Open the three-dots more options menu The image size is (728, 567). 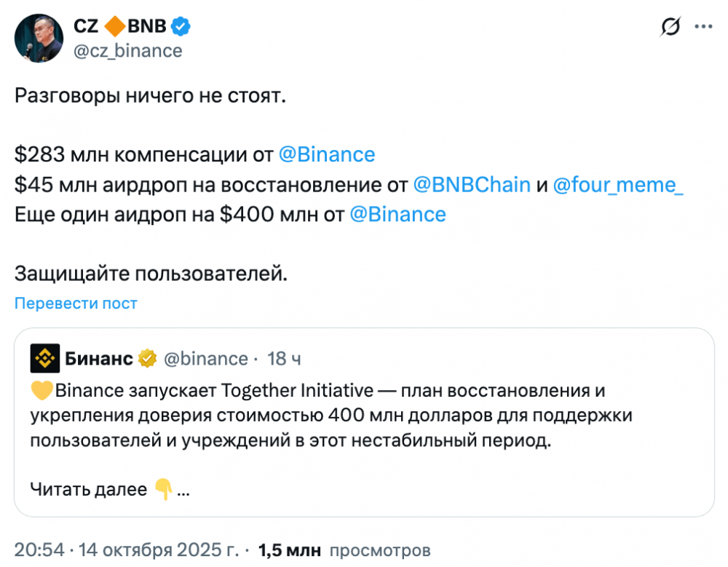pos(703,27)
